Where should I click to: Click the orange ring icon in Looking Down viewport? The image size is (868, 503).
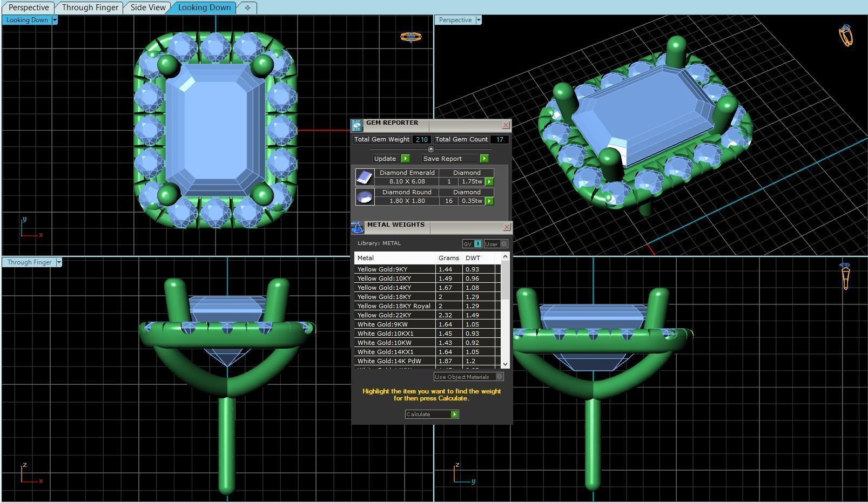[x=411, y=37]
